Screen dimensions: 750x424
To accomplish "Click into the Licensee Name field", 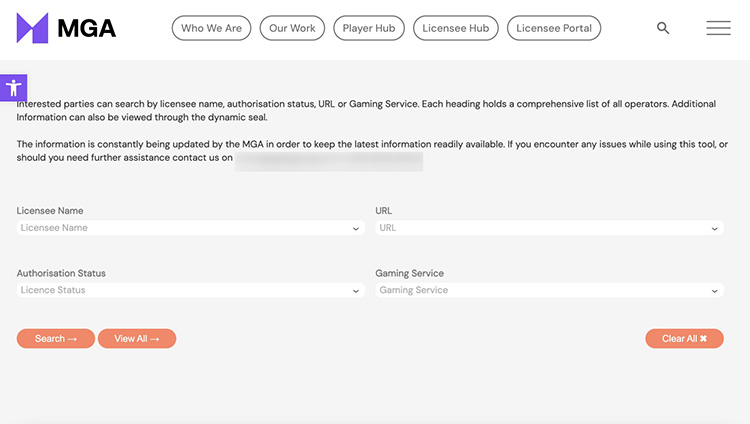I will (x=180, y=228).
